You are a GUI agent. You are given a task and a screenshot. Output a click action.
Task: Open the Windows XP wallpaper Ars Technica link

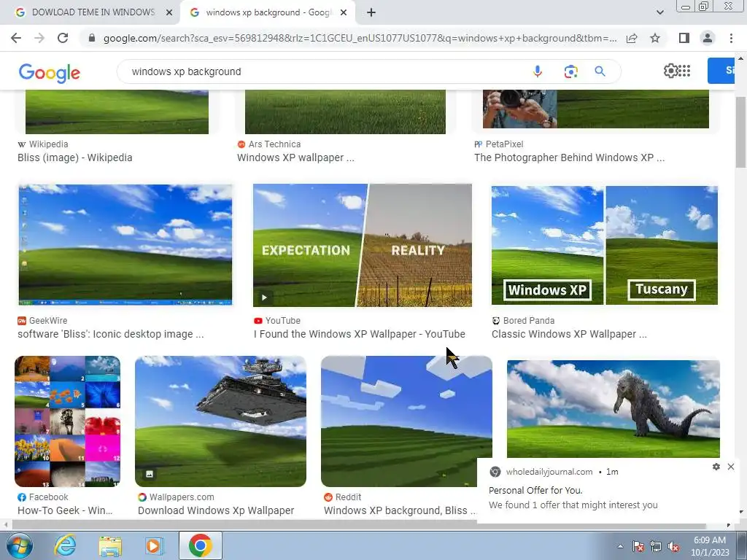(296, 157)
